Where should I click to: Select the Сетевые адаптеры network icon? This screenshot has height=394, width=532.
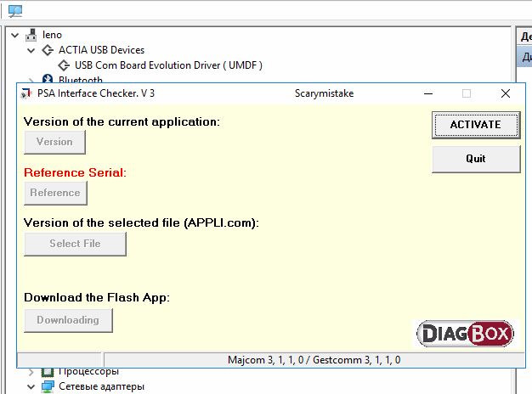coord(48,386)
